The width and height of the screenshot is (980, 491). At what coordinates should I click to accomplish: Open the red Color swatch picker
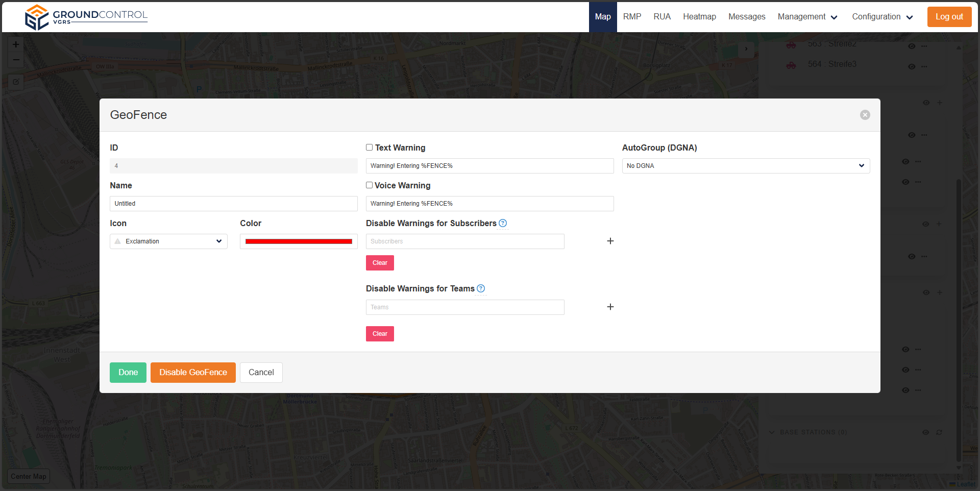[299, 241]
